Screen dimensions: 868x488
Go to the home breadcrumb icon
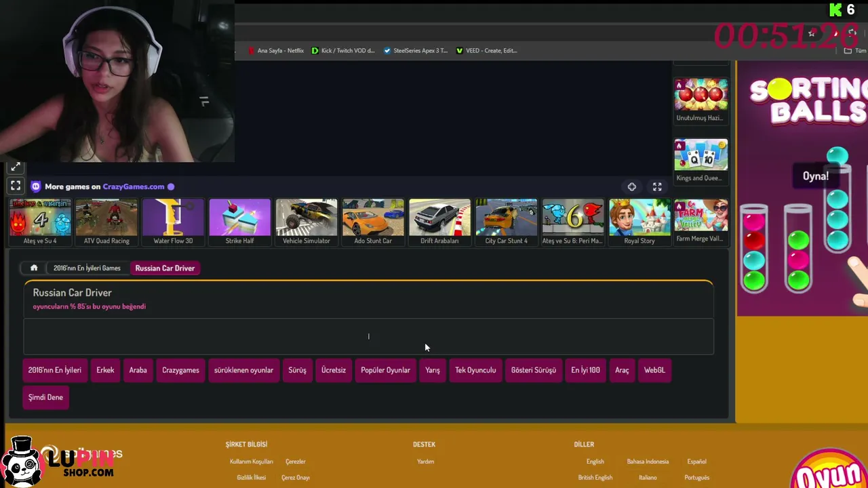click(34, 268)
